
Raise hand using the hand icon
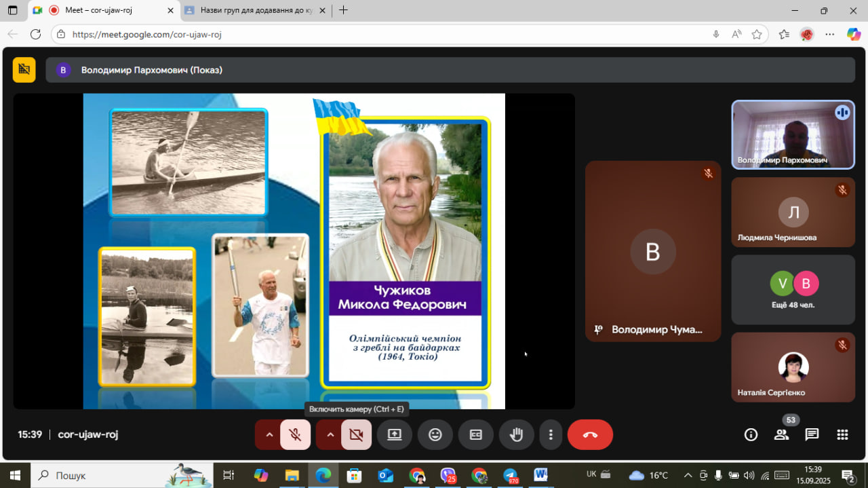tap(517, 435)
